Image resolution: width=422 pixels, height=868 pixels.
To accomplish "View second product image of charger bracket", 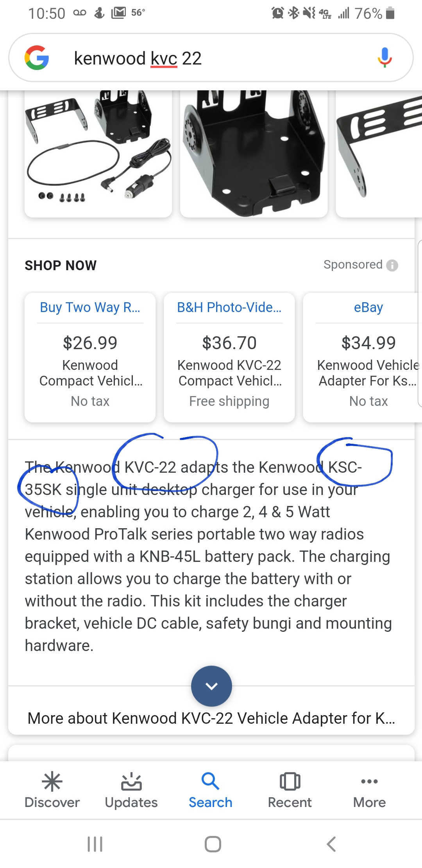I will [254, 152].
